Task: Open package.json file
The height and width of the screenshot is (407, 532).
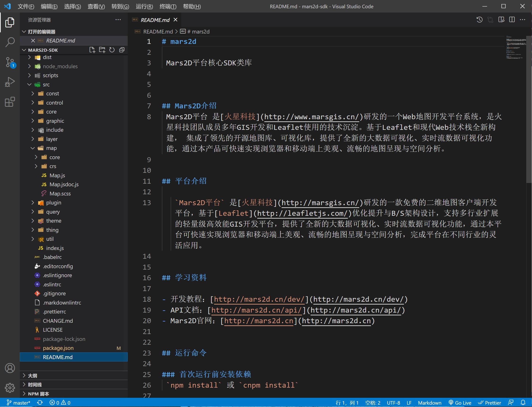Action: coord(74,348)
